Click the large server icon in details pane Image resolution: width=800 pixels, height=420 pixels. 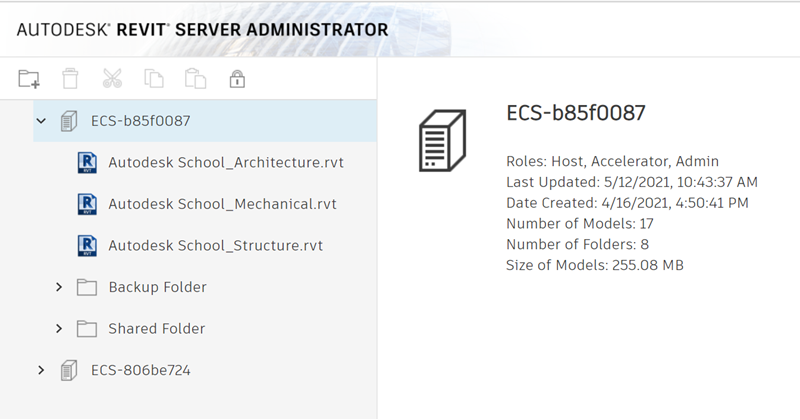point(442,140)
